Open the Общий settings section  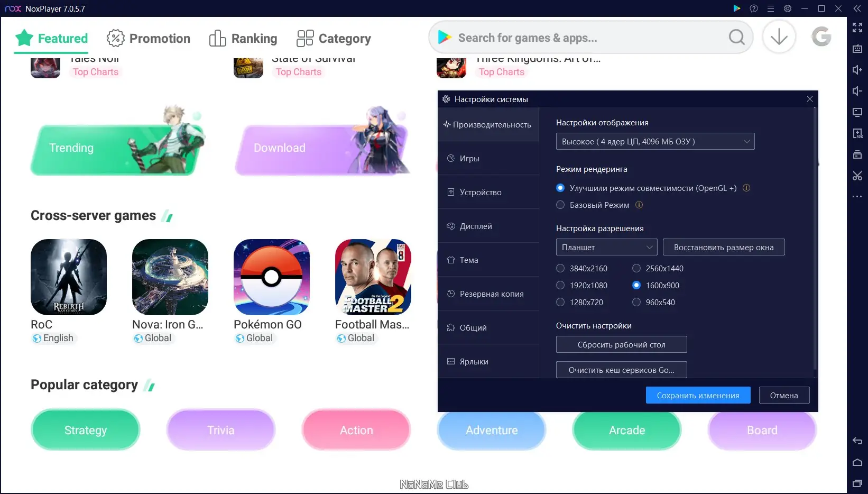click(488, 327)
